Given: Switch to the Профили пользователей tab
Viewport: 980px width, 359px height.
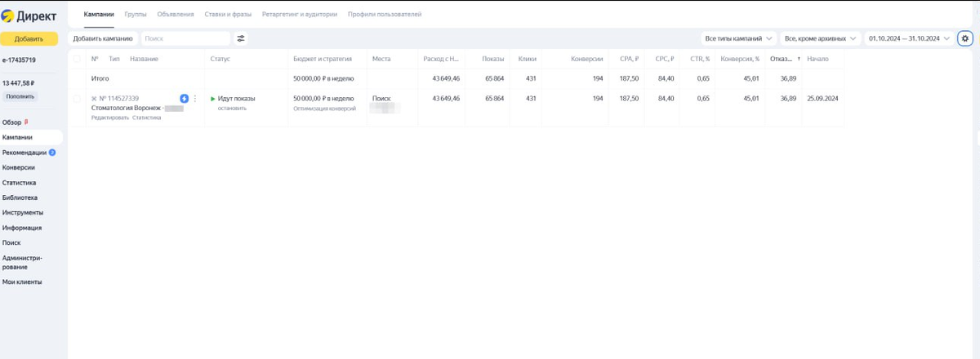Looking at the screenshot, I should (x=385, y=15).
